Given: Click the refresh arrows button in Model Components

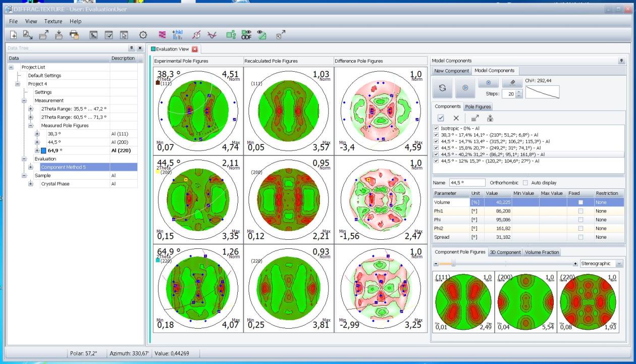Looking at the screenshot, I should pyautogui.click(x=442, y=87).
